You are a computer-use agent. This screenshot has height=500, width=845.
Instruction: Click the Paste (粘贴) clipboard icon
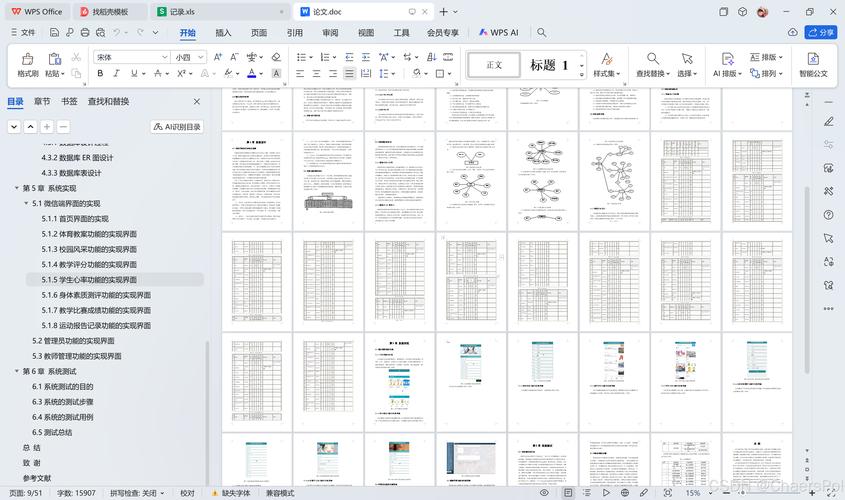point(54,59)
